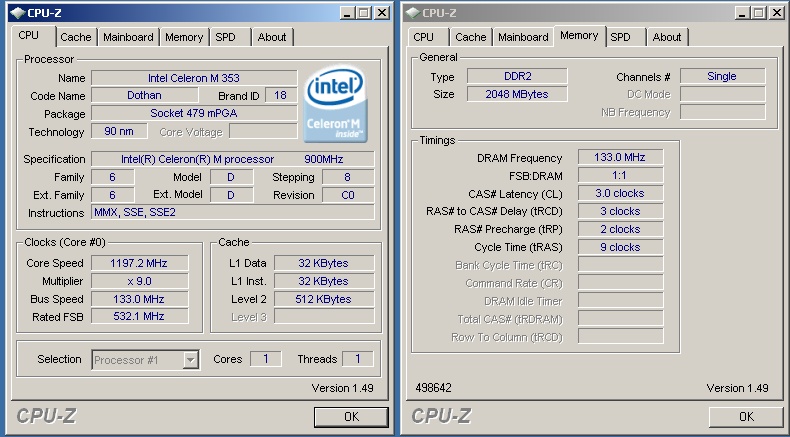Click the empty NB Frequency field

(722, 112)
